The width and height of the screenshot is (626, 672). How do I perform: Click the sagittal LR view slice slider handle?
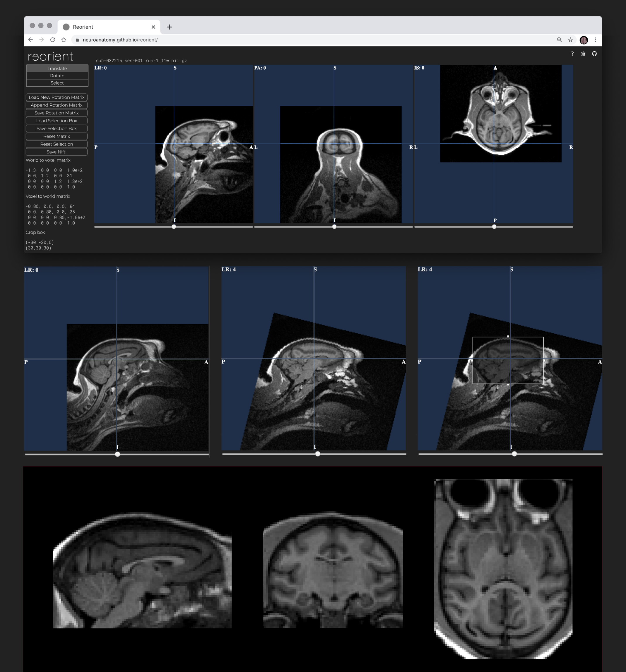pyautogui.click(x=174, y=227)
